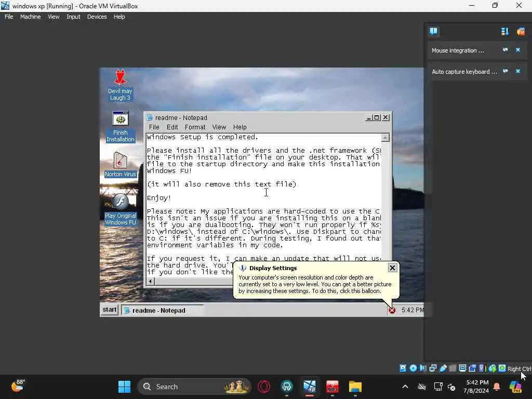
Task: Click the recording indicator in the VM status bar
Action: coord(472,368)
